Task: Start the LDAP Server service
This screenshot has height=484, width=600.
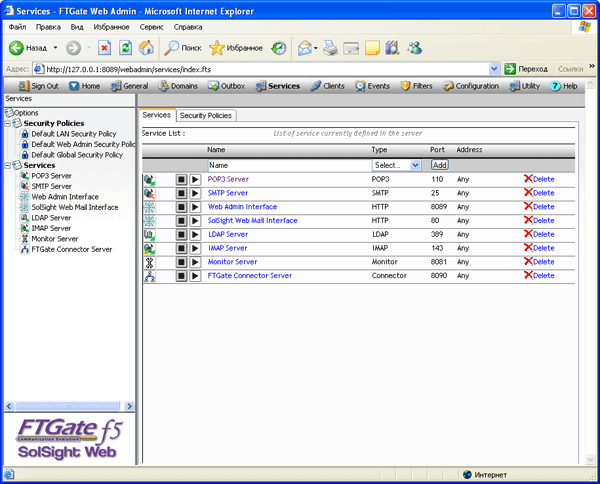Action: (195, 234)
